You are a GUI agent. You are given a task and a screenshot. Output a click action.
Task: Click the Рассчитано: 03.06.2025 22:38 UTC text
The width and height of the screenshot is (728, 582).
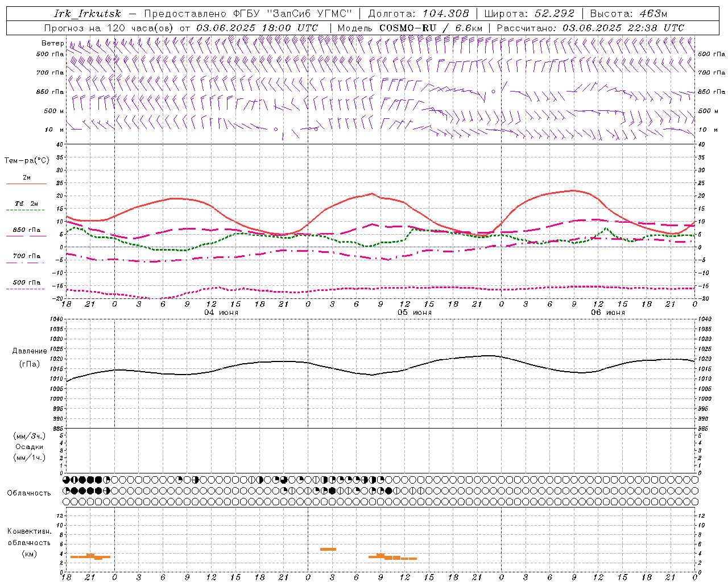(x=590, y=28)
